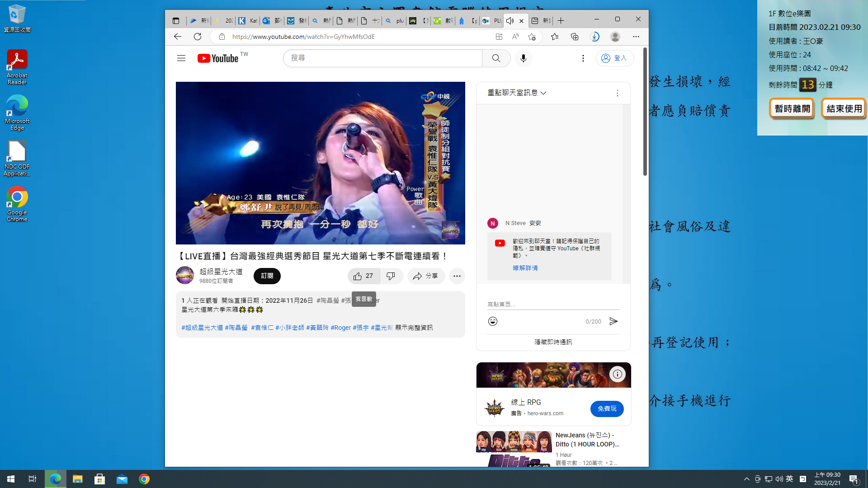Click the search magnifier button on YouTube
This screenshot has height=488, width=868.
point(496,58)
